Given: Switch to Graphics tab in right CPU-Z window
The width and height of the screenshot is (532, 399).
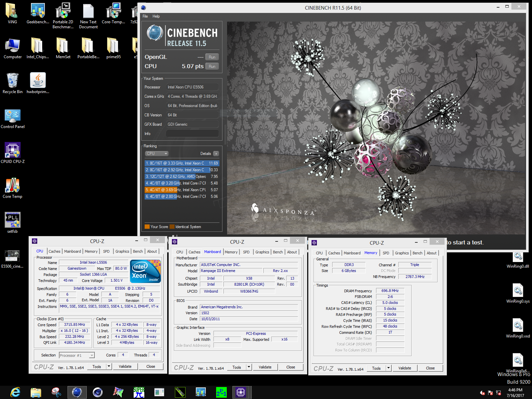Looking at the screenshot, I should [402, 253].
